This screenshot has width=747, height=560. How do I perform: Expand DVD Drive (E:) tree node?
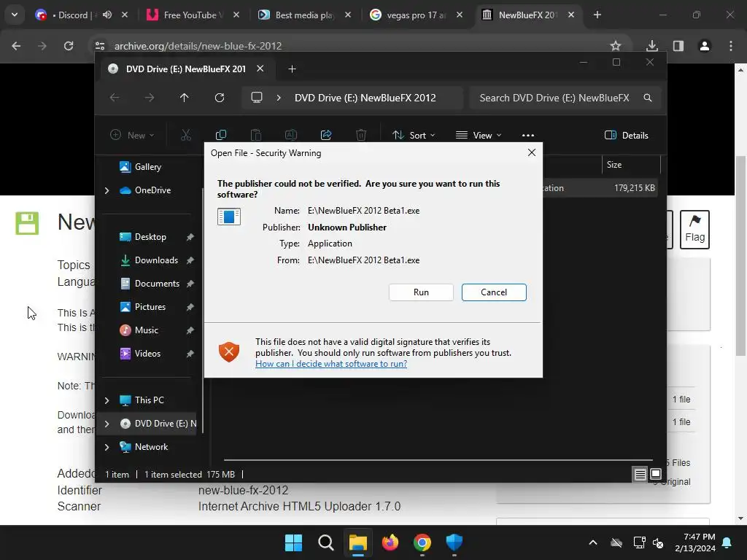(107, 424)
